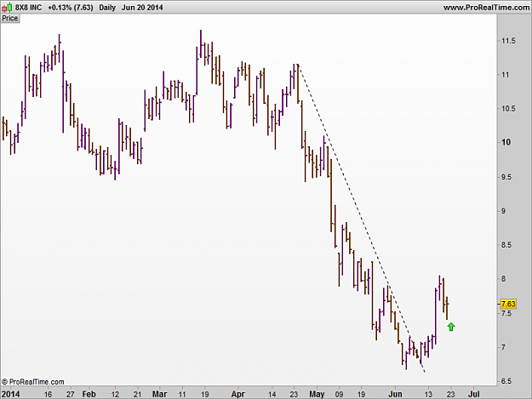Click the 10.5 price axis label
Image resolution: width=532 pixels, height=399 pixels.
(x=508, y=109)
